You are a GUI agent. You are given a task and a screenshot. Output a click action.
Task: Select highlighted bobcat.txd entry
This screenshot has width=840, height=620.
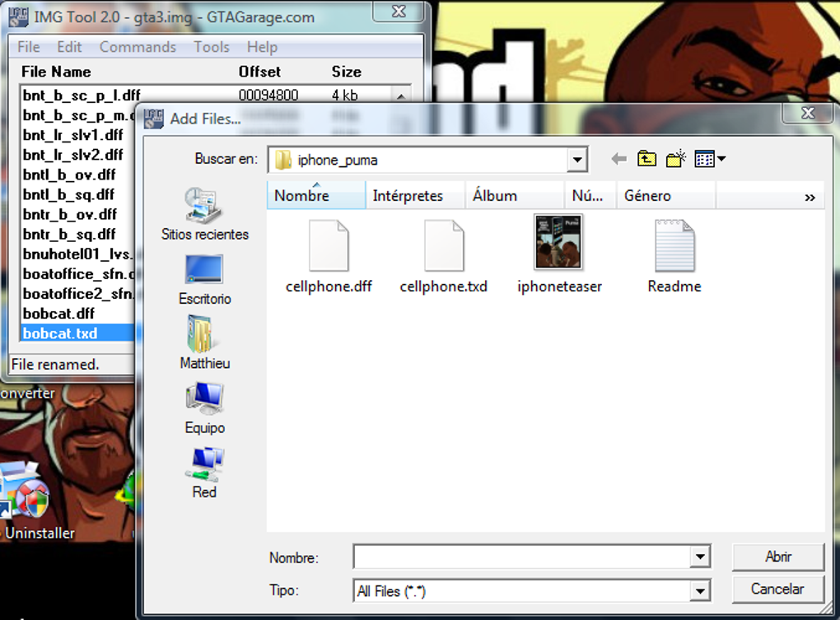coord(77,333)
